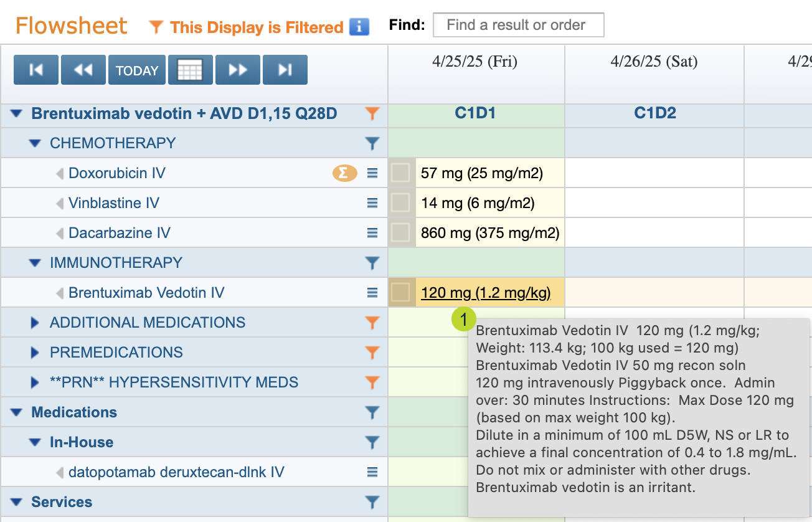
Task: Click the orange filter on PREMEDICATIONS row
Action: (x=372, y=353)
